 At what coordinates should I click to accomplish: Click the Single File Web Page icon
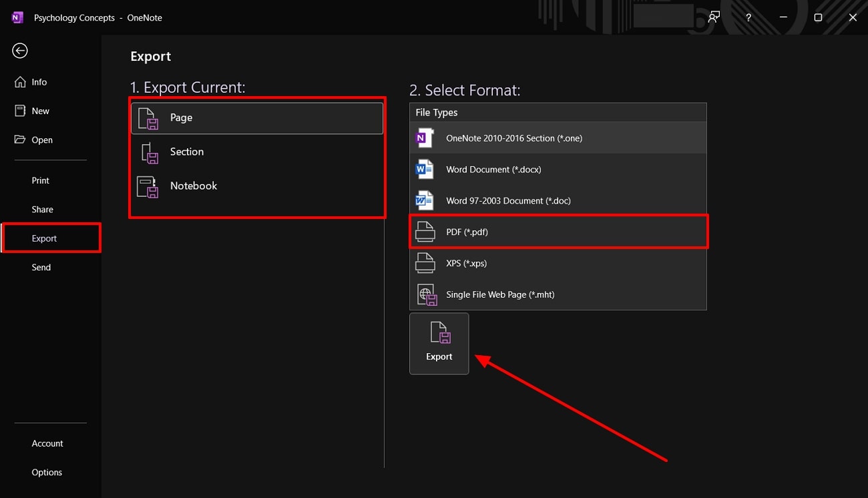427,294
